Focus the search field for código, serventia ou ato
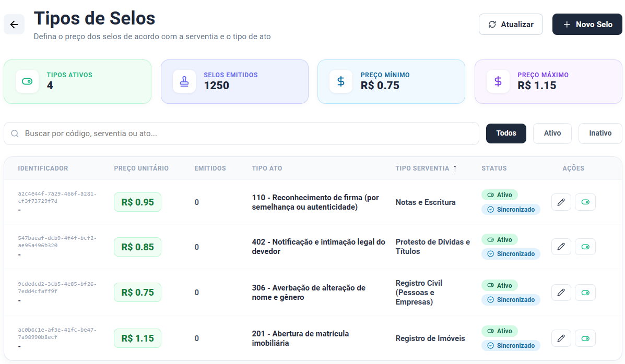This screenshot has height=364, width=625. tap(241, 134)
